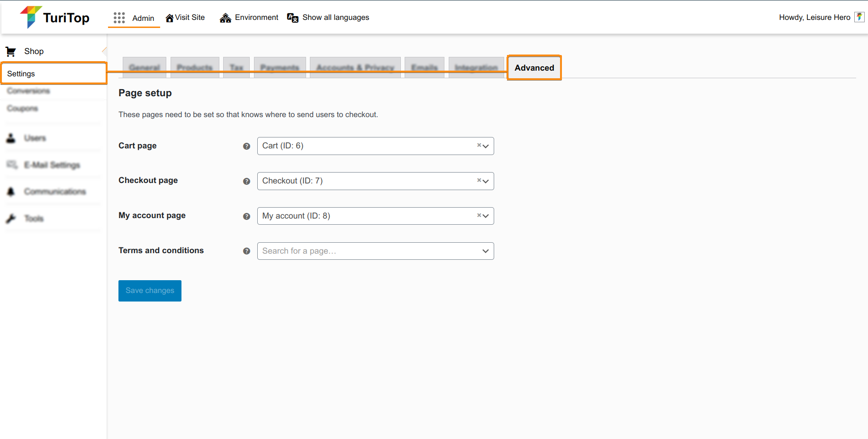This screenshot has width=868, height=439.
Task: Switch to the Advanced tab
Action: pyautogui.click(x=534, y=68)
